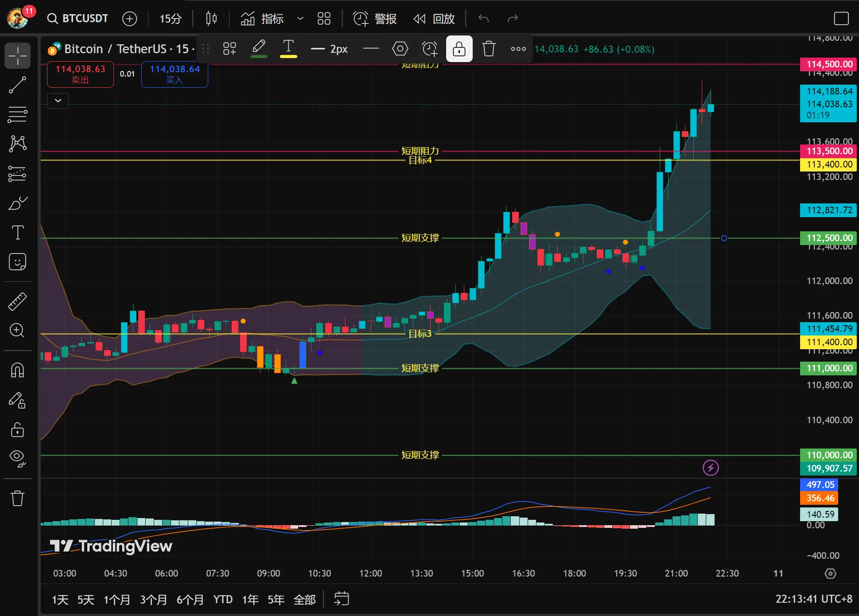Open the chart scale settings gear
The height and width of the screenshot is (616, 859).
[x=830, y=573]
